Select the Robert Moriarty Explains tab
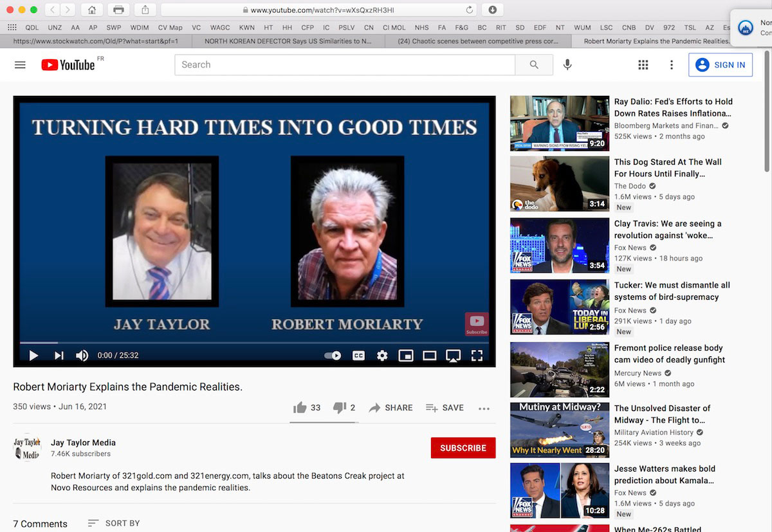The height and width of the screenshot is (532, 772). (657, 41)
